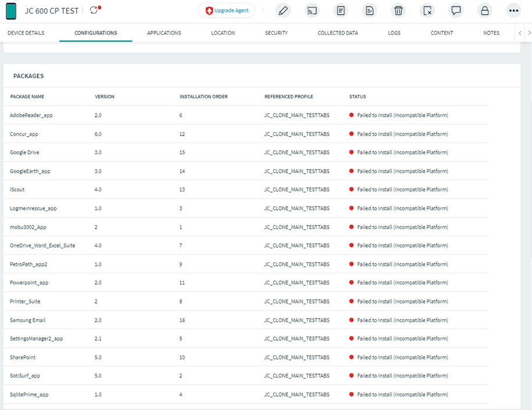Image resolution: width=532 pixels, height=410 pixels.
Task: Open the three-dots more actions menu
Action: coord(513,10)
